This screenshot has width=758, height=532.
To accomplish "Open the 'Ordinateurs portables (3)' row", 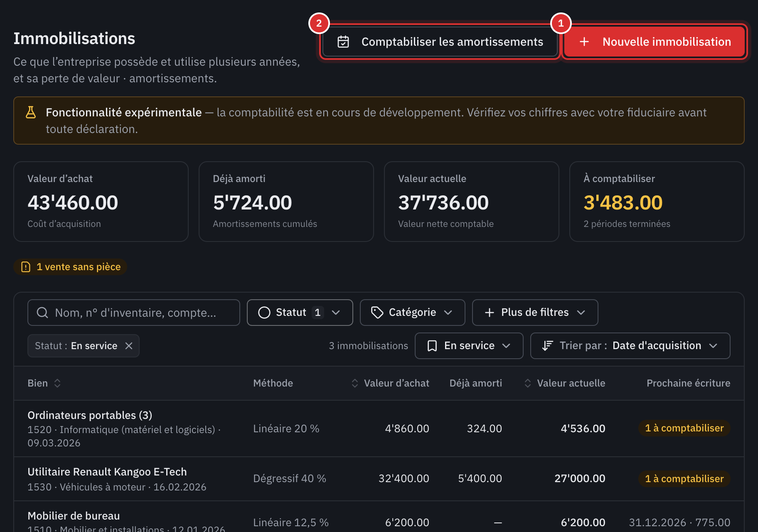I will pos(379,429).
